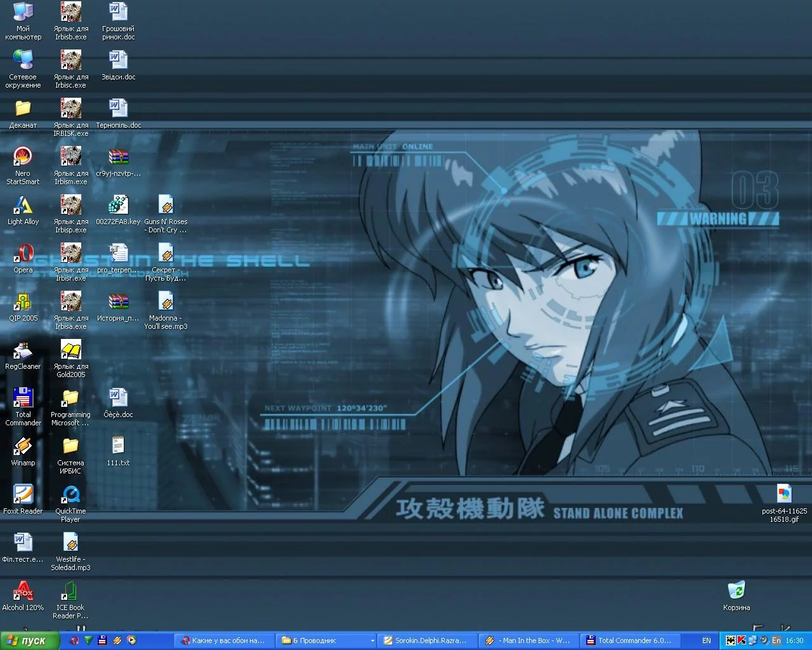812x650 pixels.
Task: Launch Winamp from quick launch bar
Action: [117, 640]
